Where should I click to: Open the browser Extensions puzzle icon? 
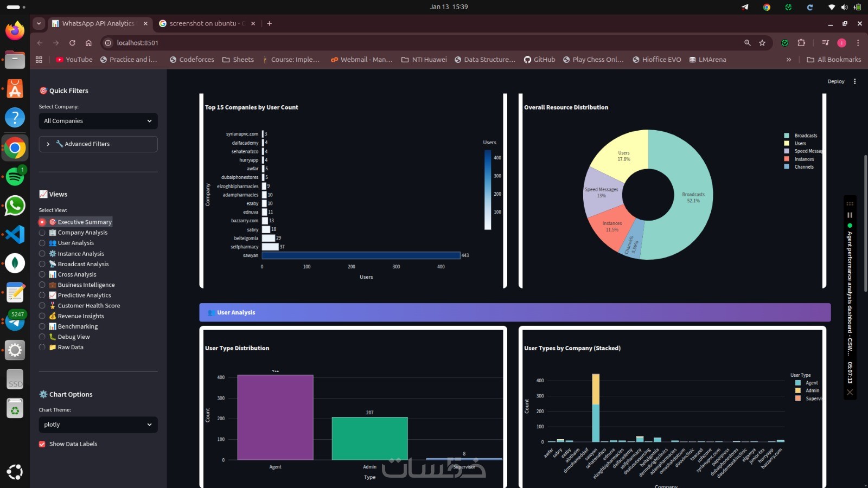(801, 43)
